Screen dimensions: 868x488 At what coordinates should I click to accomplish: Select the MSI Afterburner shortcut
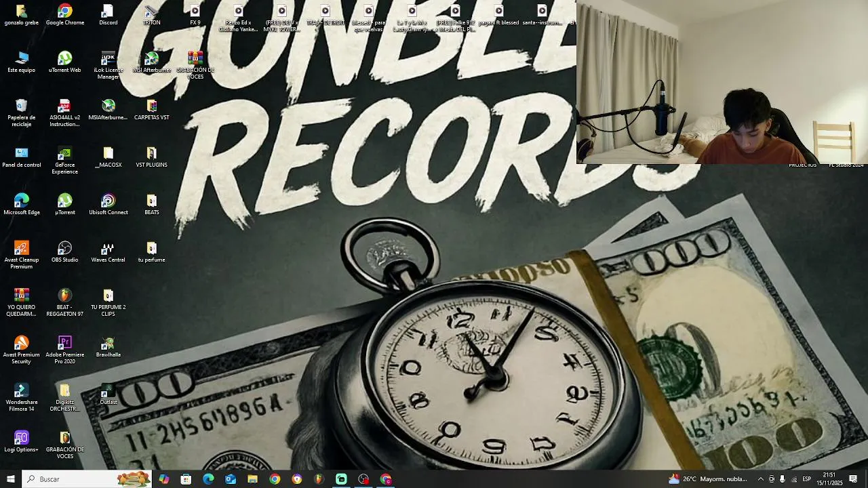click(152, 62)
